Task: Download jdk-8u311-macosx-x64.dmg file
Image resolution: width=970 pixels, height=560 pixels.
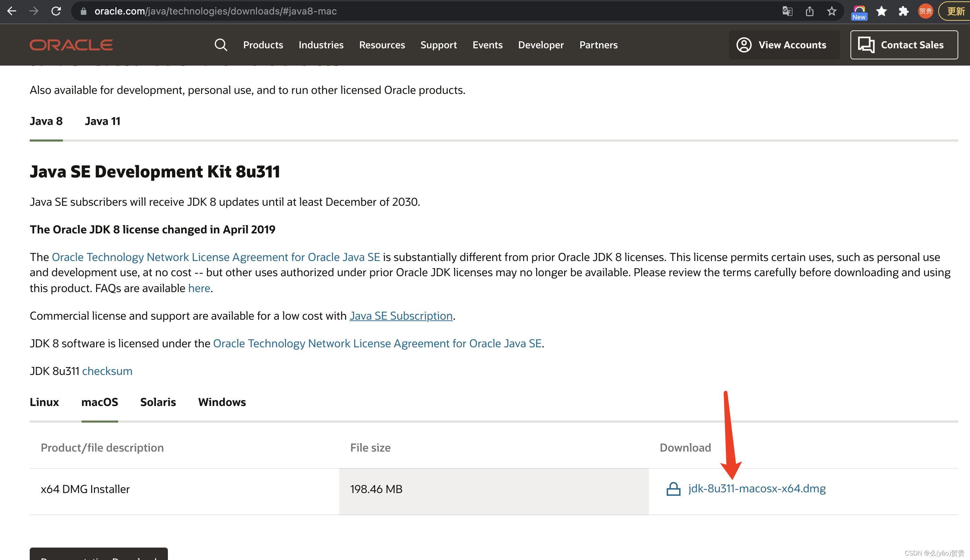Action: pos(757,488)
